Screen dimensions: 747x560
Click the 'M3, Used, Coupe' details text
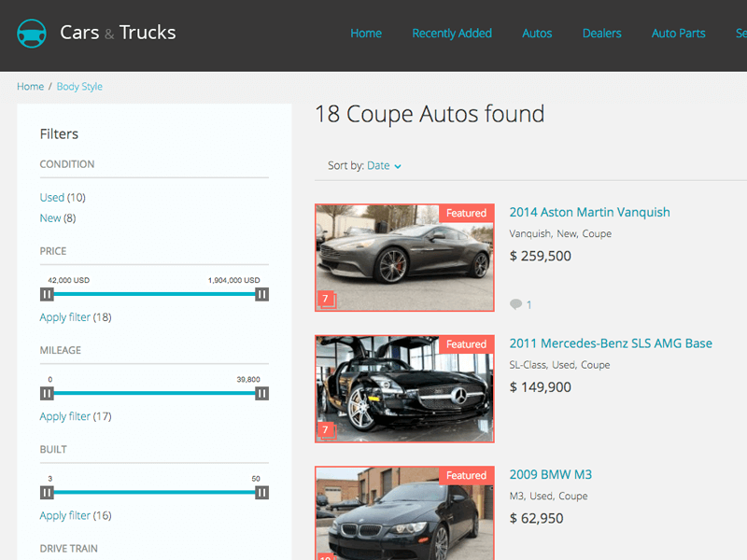pos(548,497)
